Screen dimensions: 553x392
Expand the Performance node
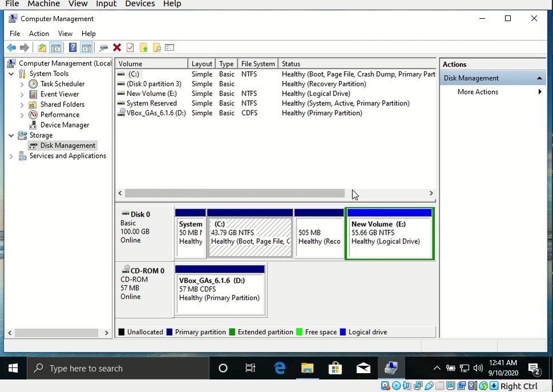[x=22, y=115]
